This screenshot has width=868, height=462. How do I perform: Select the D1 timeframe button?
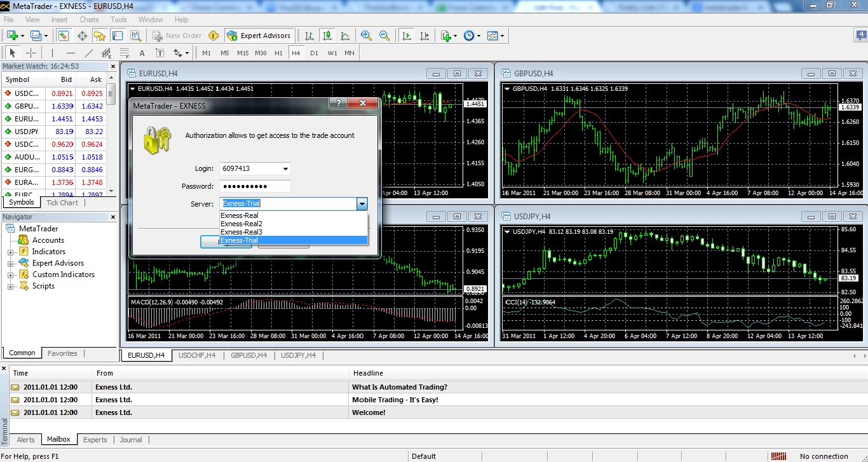coord(314,53)
